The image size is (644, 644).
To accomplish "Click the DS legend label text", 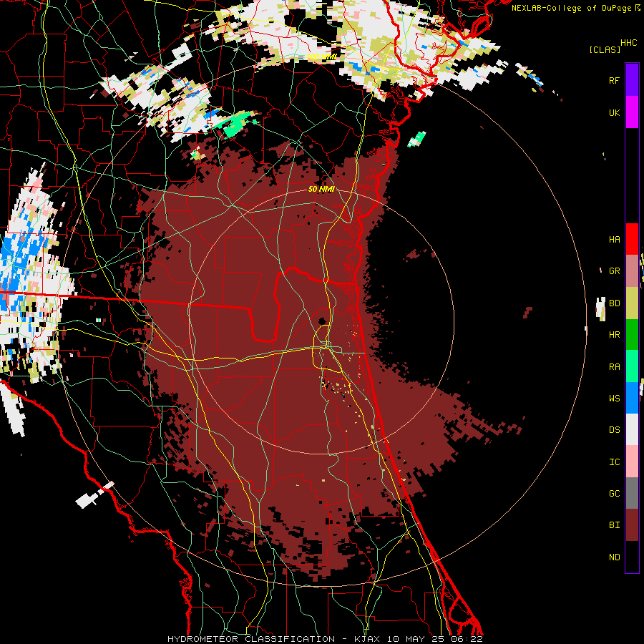I will [614, 430].
